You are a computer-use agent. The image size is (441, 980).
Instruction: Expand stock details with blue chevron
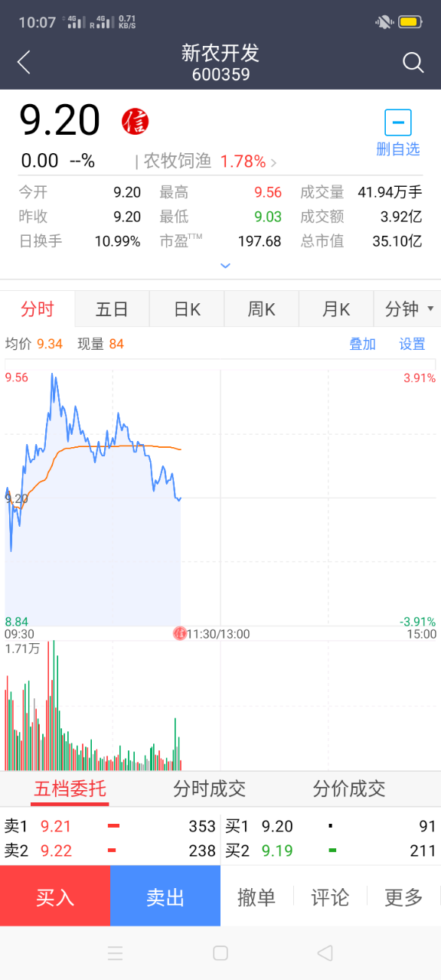point(225,266)
